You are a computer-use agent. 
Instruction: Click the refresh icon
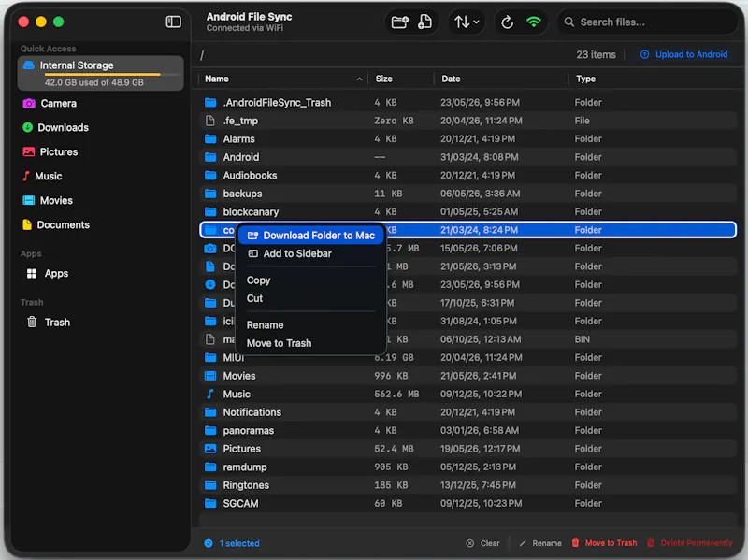coord(507,22)
